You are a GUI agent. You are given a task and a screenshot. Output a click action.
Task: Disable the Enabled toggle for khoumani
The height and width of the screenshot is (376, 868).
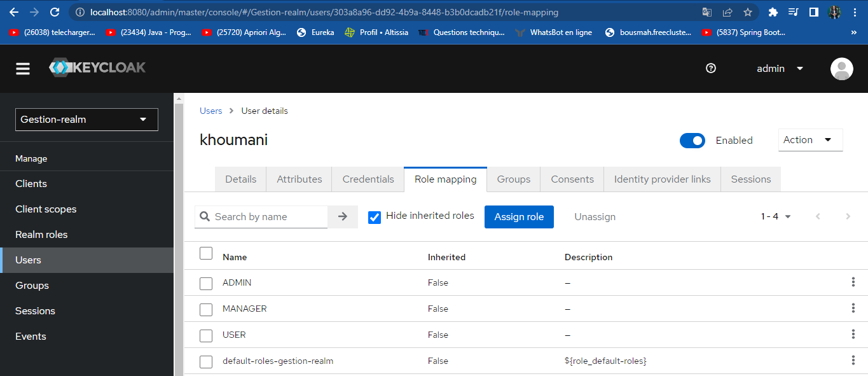[692, 140]
